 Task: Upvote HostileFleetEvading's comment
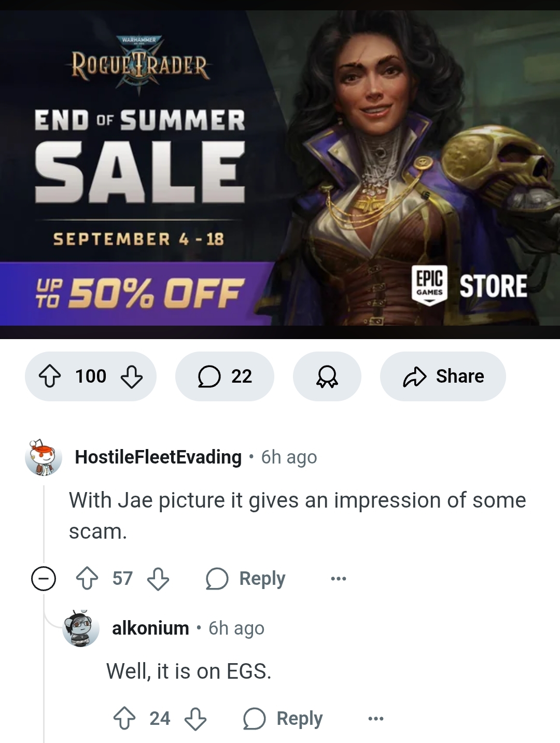click(87, 579)
